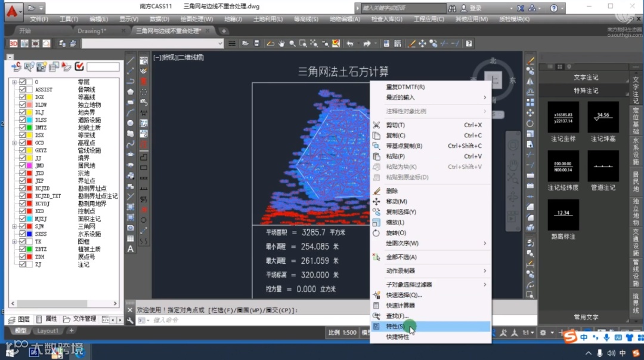Viewport: 644px width, 360px height.
Task: Choose 复制(C) in context menu
Action: (x=431, y=136)
